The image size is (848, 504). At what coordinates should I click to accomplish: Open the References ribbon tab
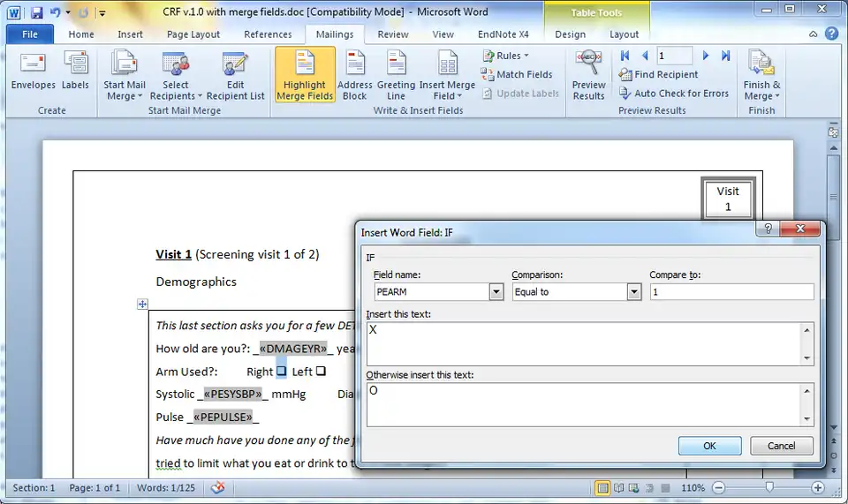[268, 34]
